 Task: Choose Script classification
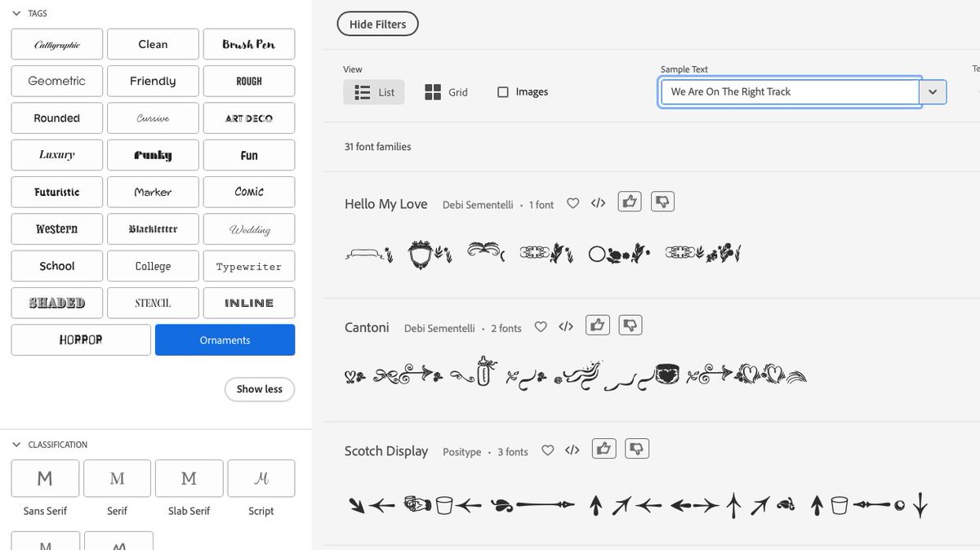pos(261,479)
